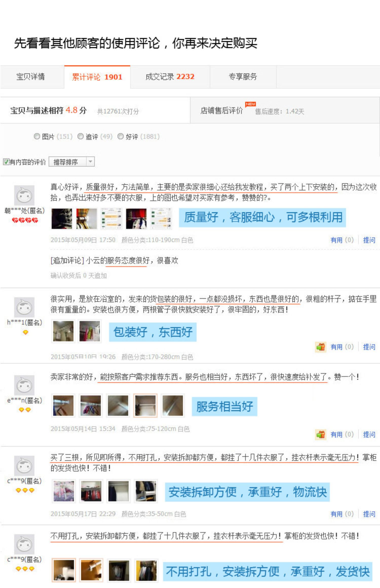Switch to the 宝贝详情 tab

[31, 77]
